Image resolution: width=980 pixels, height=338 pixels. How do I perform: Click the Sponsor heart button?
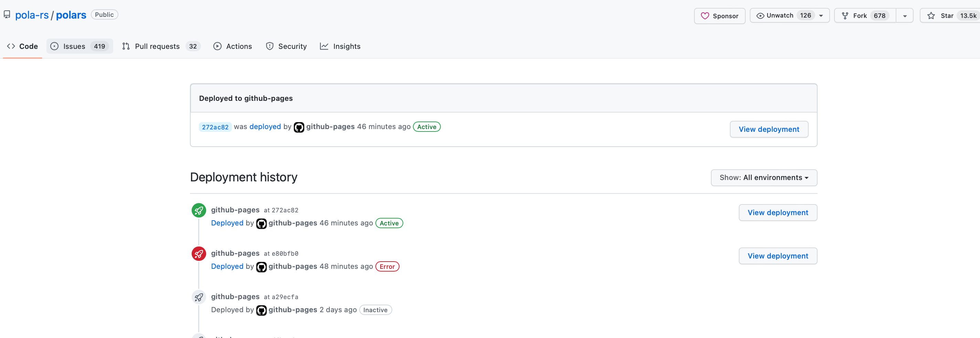click(x=720, y=15)
